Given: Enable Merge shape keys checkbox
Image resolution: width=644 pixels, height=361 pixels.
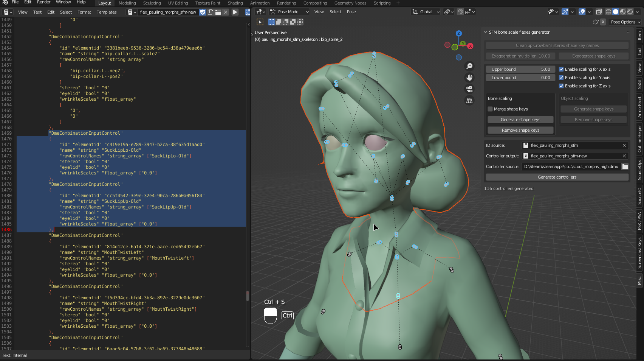Looking at the screenshot, I should [x=490, y=109].
